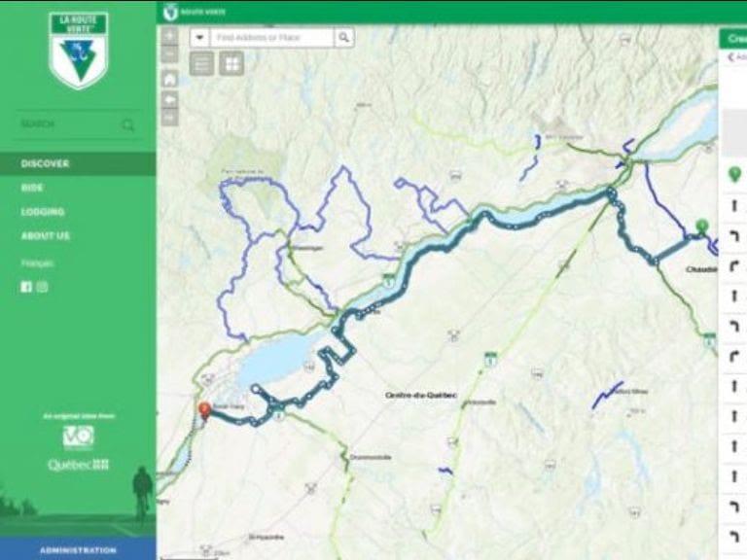Click the magnifier in address search
The image size is (747, 560).
(x=344, y=37)
